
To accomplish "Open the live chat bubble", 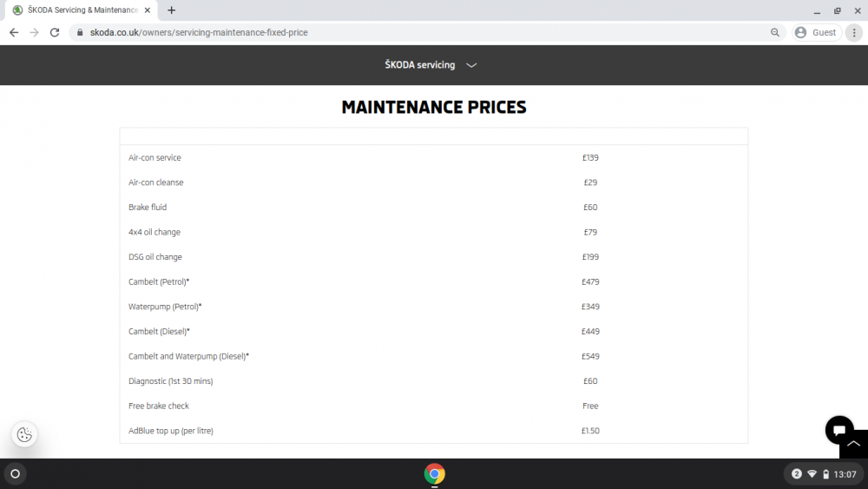I will coord(839,430).
